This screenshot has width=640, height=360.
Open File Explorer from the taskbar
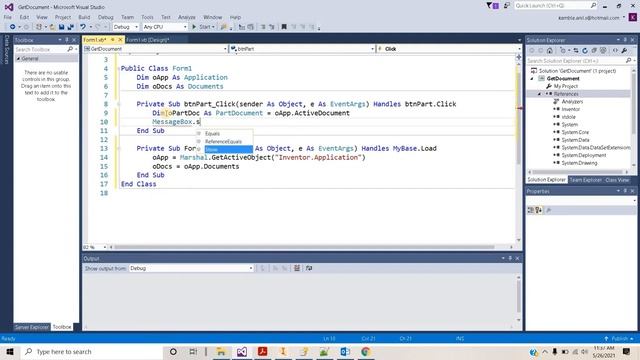[221, 351]
